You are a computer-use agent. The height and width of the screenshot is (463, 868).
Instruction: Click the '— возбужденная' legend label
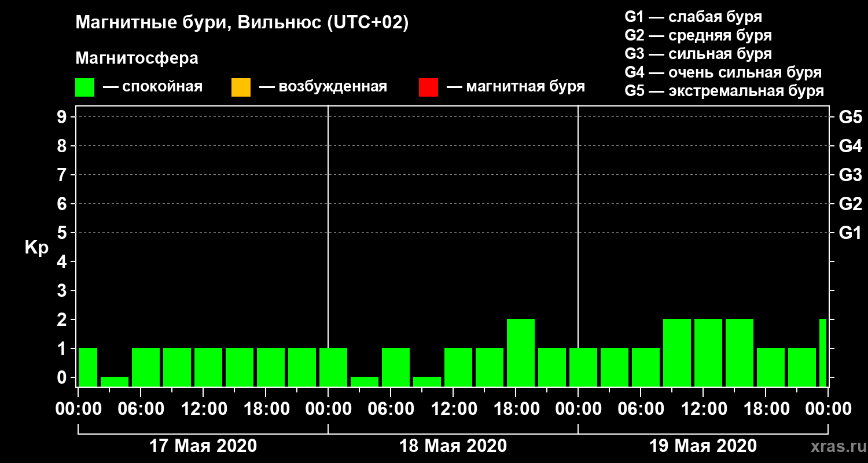coord(323,87)
